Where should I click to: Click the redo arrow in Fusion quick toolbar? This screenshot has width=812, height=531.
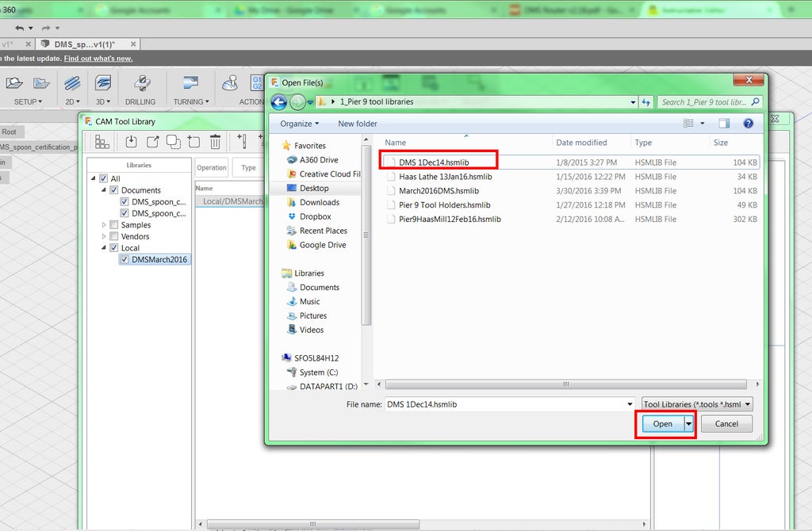click(x=46, y=28)
